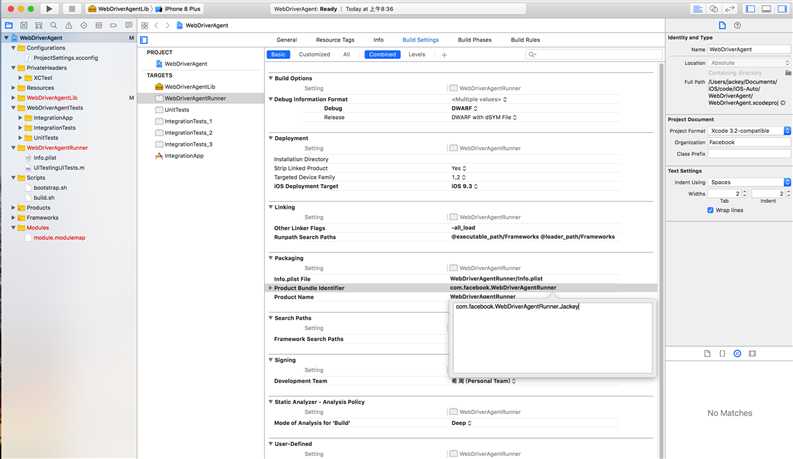Hide the Utilities inspector pane
The width and height of the screenshot is (793, 459).
[x=782, y=9]
